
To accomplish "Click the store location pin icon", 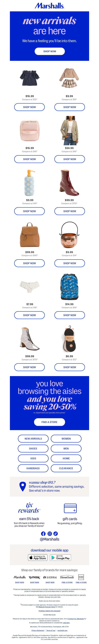I will [23, 486].
